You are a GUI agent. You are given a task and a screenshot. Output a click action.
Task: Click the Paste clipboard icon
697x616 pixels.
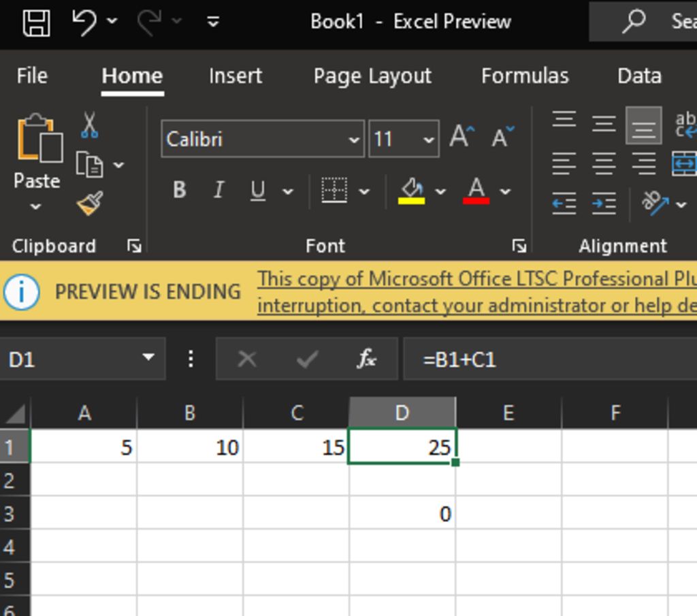pyautogui.click(x=39, y=137)
